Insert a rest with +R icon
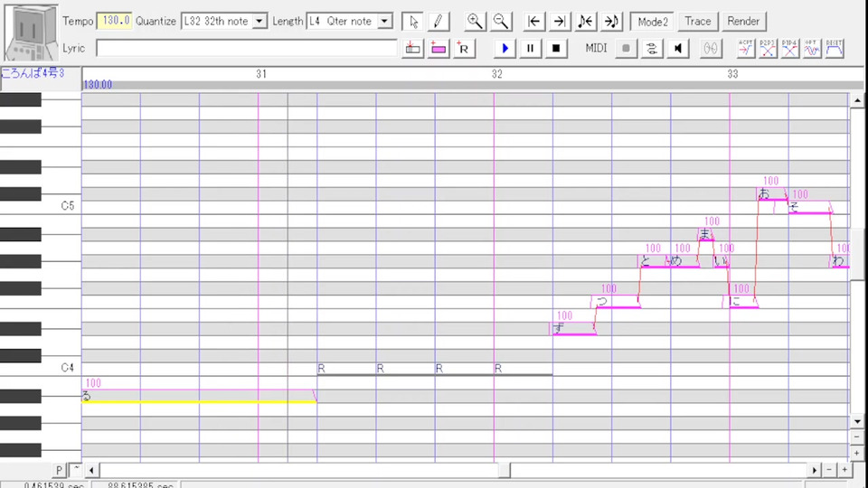868x488 pixels. click(x=463, y=48)
